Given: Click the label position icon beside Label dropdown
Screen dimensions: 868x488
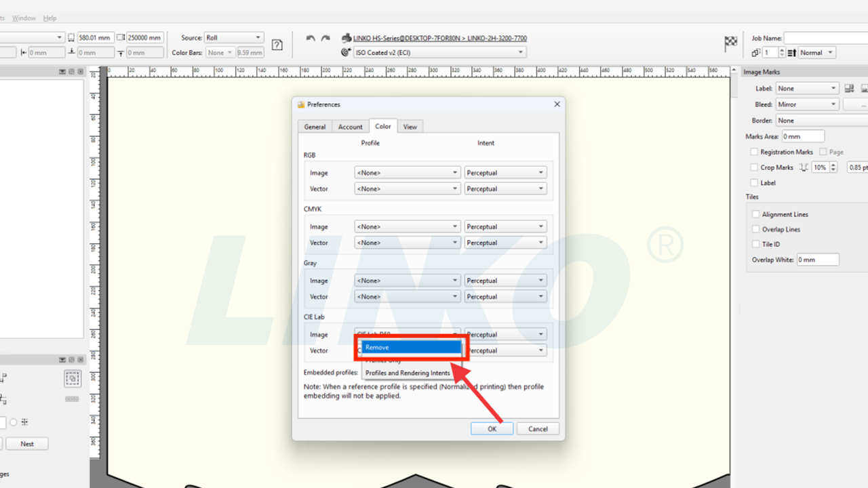Looking at the screenshot, I should 850,89.
